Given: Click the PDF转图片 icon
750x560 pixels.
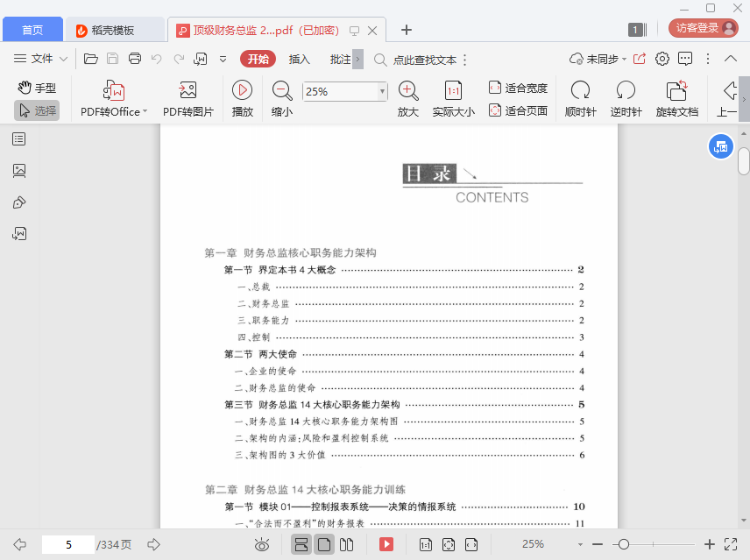Looking at the screenshot, I should click(187, 91).
